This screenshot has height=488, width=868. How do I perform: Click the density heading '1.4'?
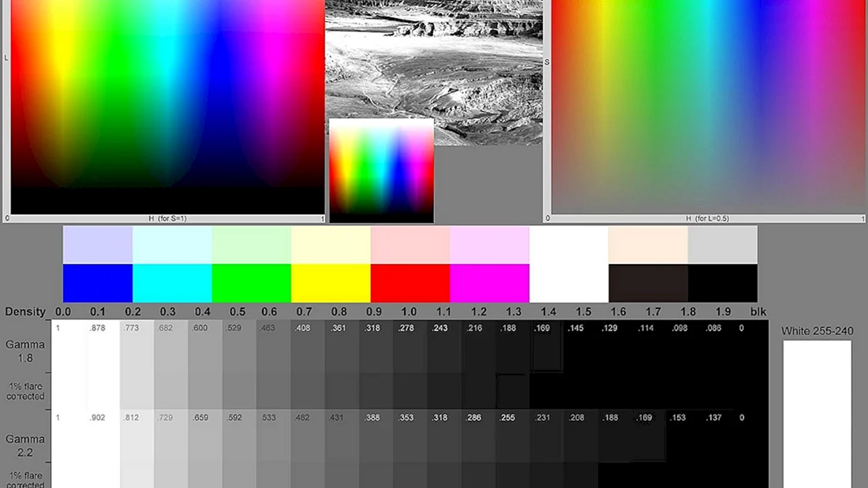tap(548, 311)
